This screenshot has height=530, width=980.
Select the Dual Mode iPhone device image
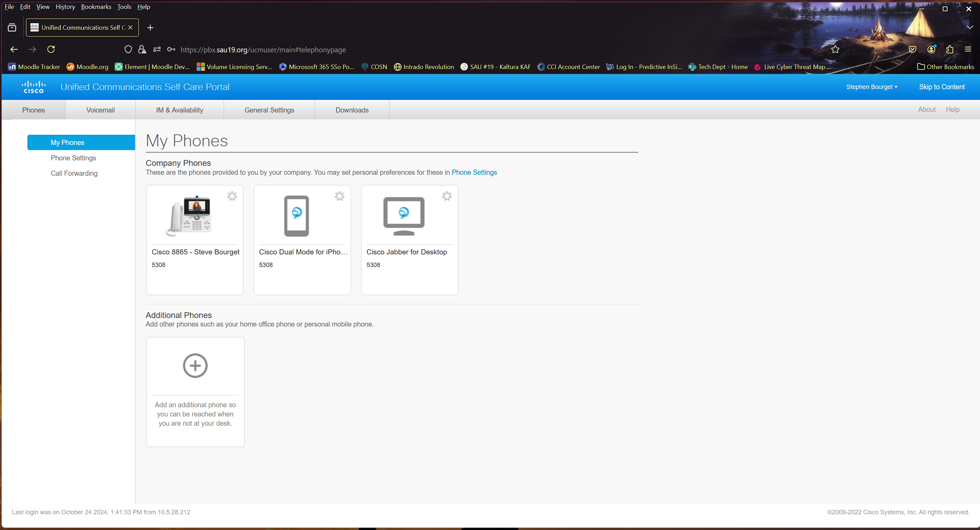pyautogui.click(x=296, y=216)
